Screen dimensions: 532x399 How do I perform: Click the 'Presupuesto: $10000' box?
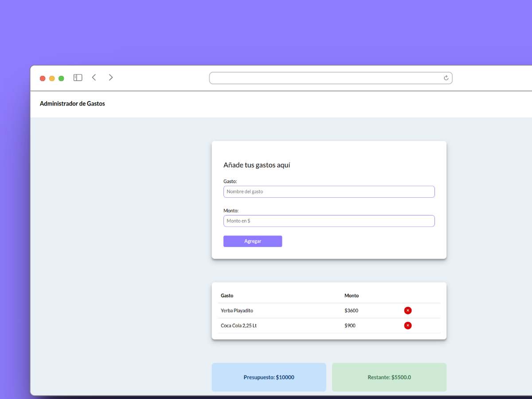pos(269,377)
